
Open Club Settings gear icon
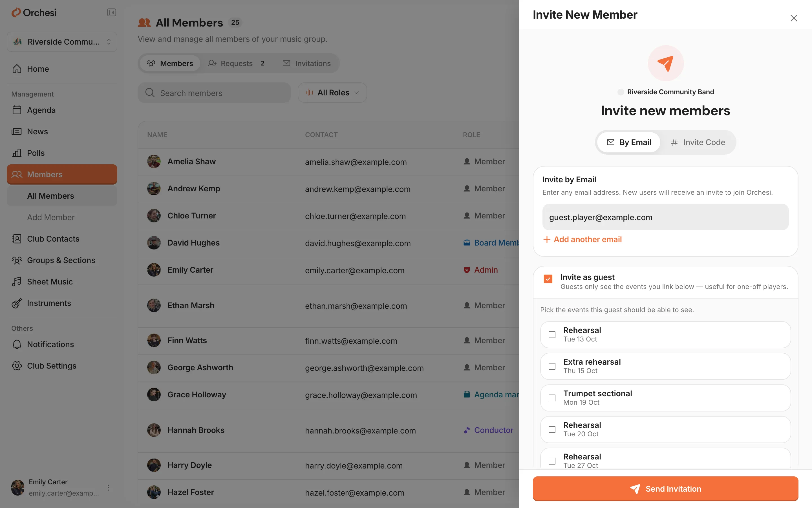pos(17,366)
